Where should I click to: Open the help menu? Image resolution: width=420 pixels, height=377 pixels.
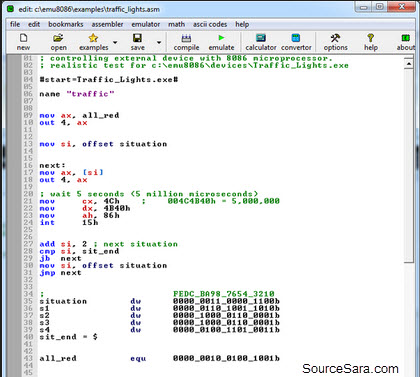click(242, 24)
